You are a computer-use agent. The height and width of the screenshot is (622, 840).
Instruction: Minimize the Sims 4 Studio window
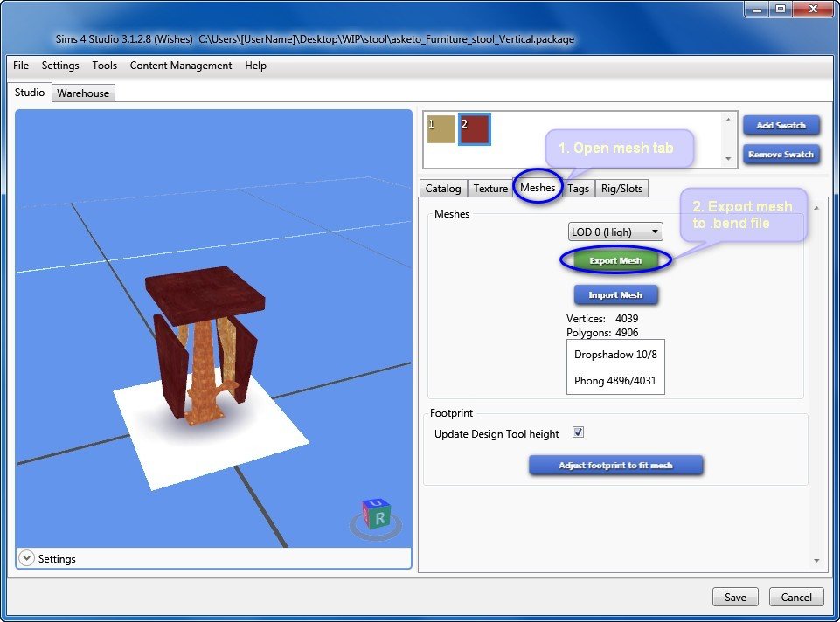(x=757, y=9)
